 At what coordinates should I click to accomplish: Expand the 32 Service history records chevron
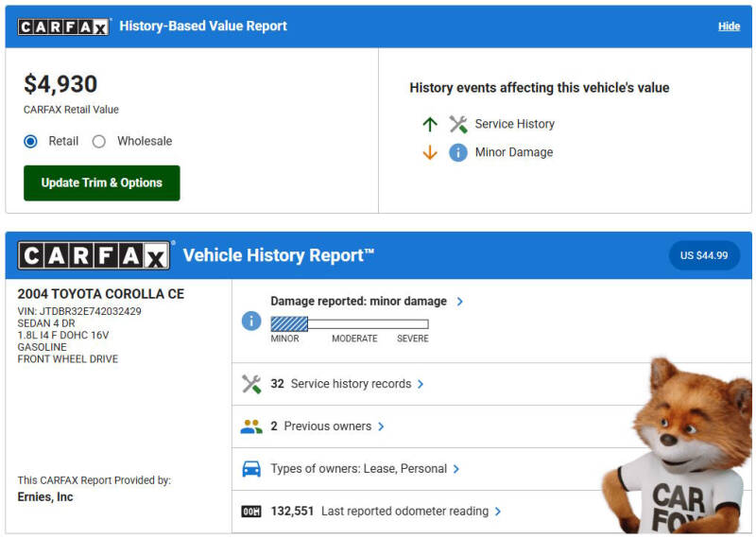pyautogui.click(x=421, y=384)
